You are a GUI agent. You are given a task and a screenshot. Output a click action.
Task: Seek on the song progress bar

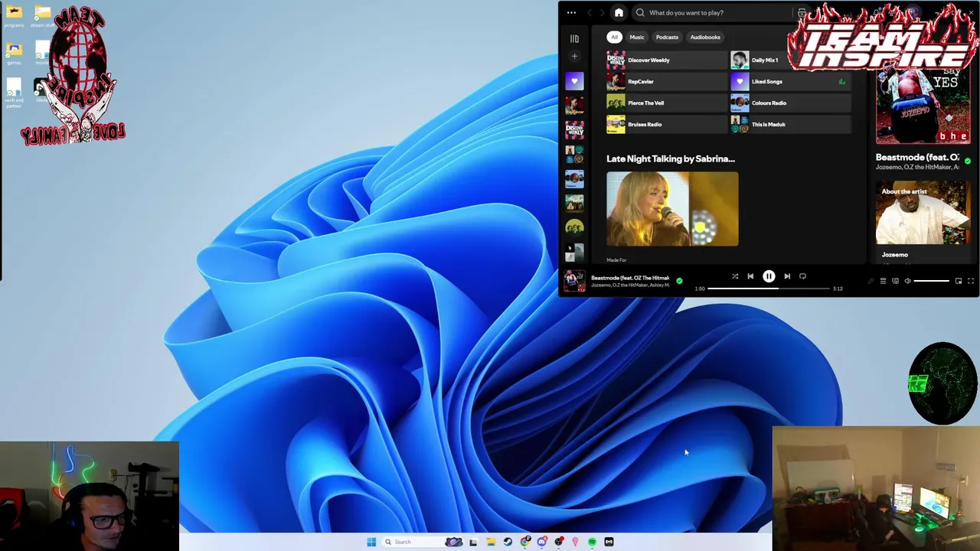(x=769, y=289)
